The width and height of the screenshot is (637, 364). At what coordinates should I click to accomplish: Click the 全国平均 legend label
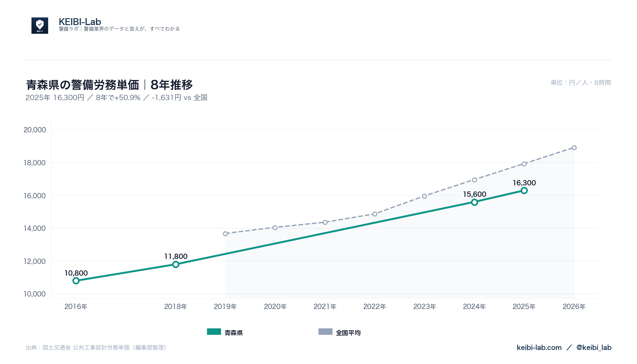click(x=348, y=333)
